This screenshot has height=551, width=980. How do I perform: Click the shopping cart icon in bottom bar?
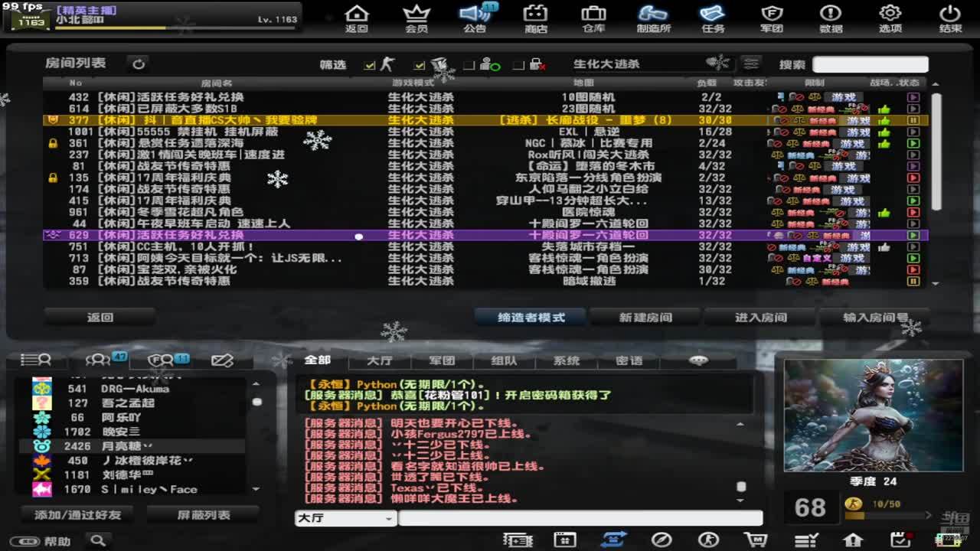755,540
